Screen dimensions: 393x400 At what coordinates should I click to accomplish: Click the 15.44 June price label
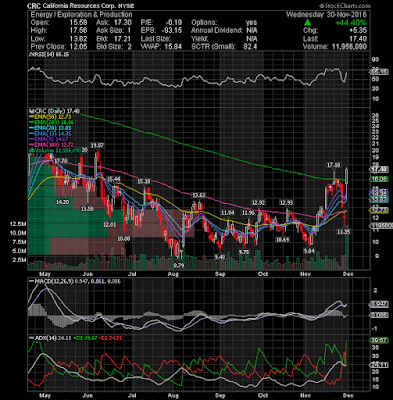pyautogui.click(x=113, y=179)
